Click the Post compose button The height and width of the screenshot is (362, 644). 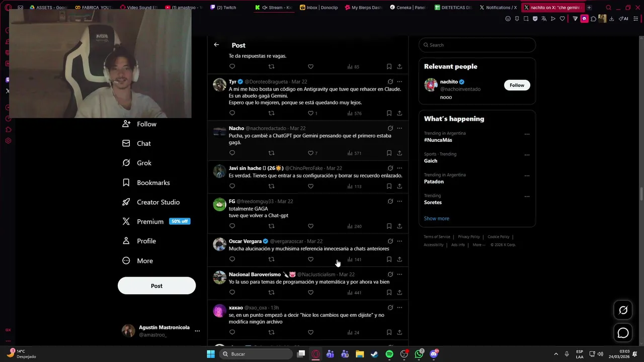(156, 286)
